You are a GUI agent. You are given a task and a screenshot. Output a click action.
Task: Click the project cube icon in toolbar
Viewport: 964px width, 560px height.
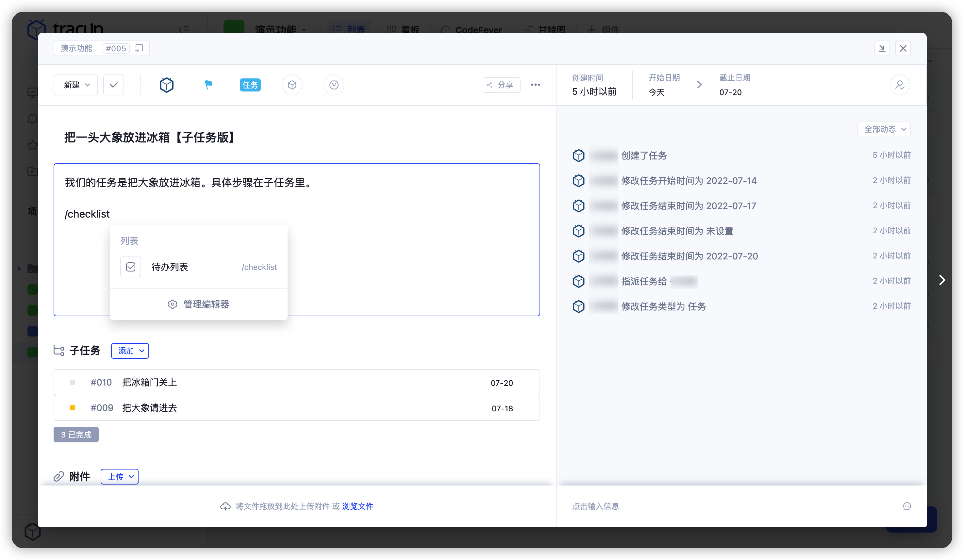pos(166,85)
